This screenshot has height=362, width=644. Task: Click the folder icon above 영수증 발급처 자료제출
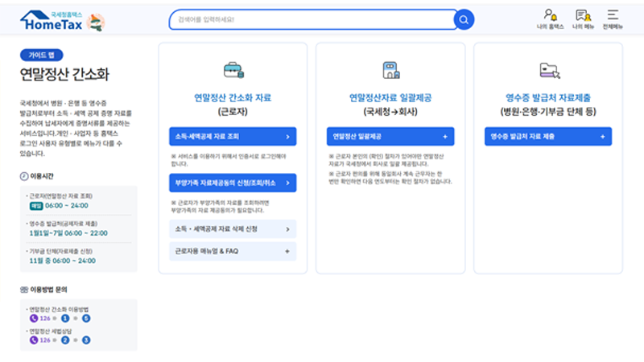click(549, 71)
